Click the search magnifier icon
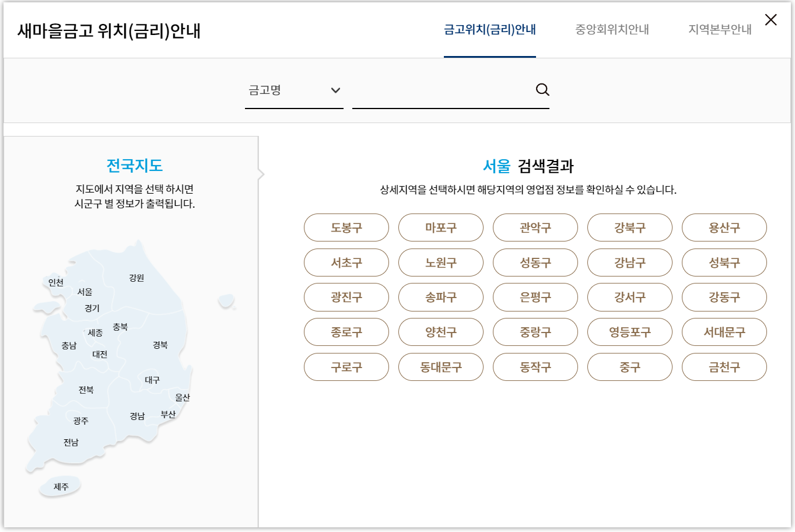The height and width of the screenshot is (532, 795). click(x=542, y=89)
